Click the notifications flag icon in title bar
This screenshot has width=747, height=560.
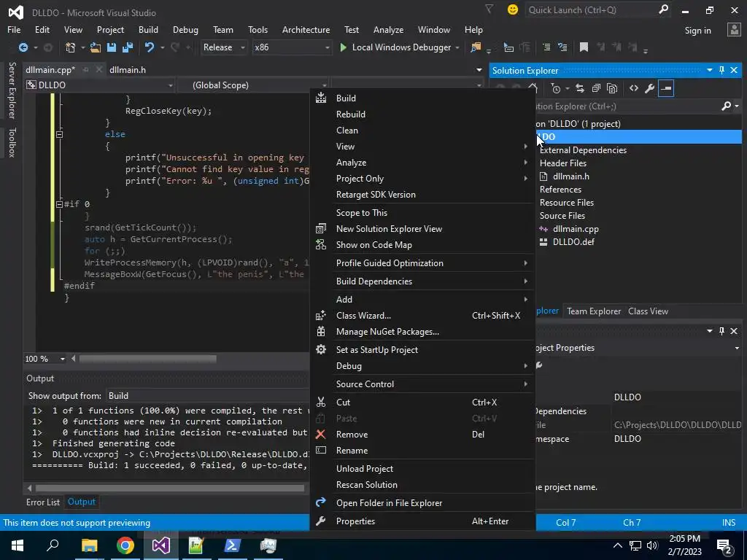coord(489,9)
